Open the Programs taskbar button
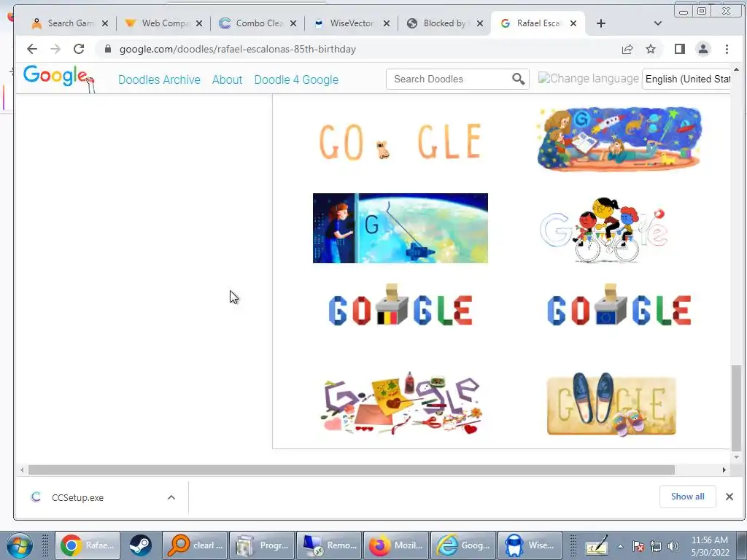This screenshot has width=747, height=560. tap(262, 545)
